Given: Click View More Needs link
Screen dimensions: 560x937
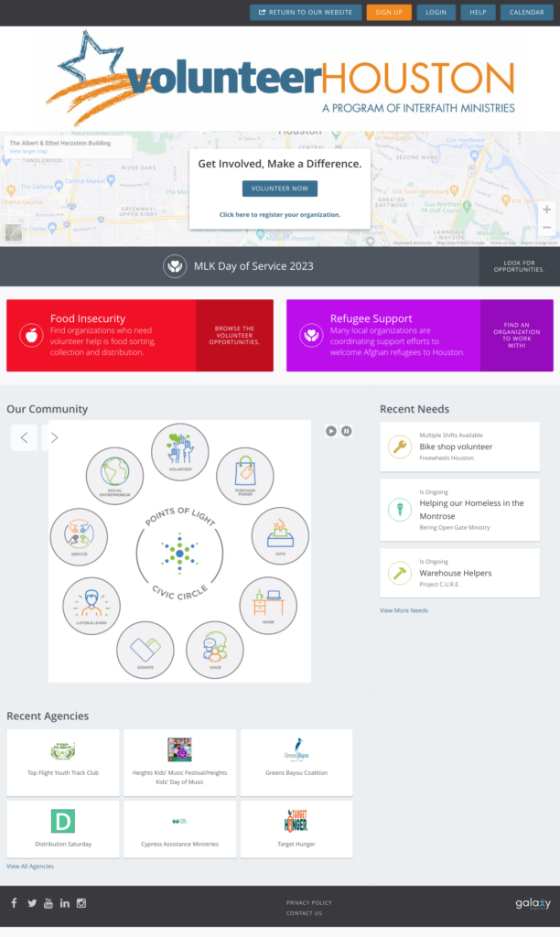Looking at the screenshot, I should [404, 610].
